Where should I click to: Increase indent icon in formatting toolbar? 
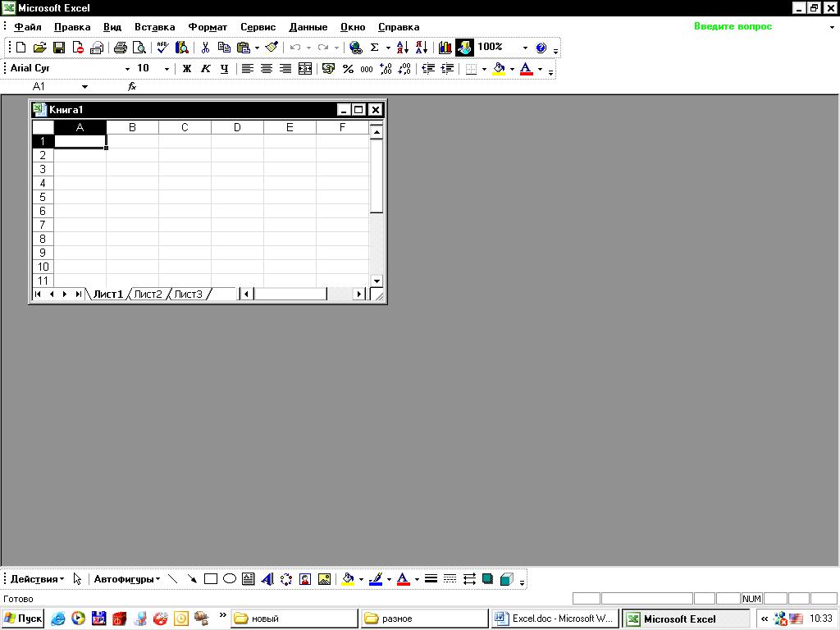(447, 69)
